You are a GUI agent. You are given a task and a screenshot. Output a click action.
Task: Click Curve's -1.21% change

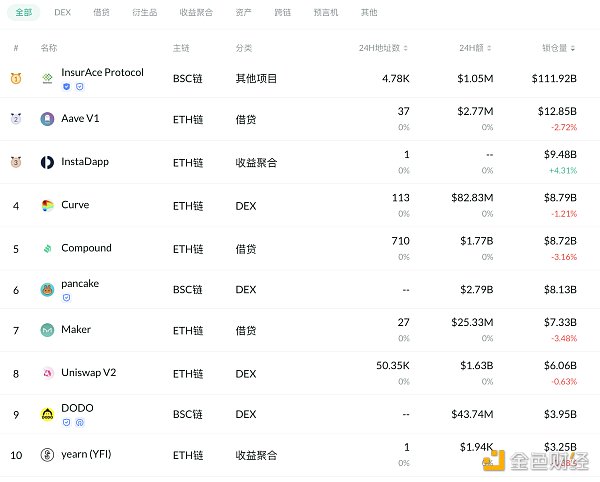pyautogui.click(x=564, y=213)
